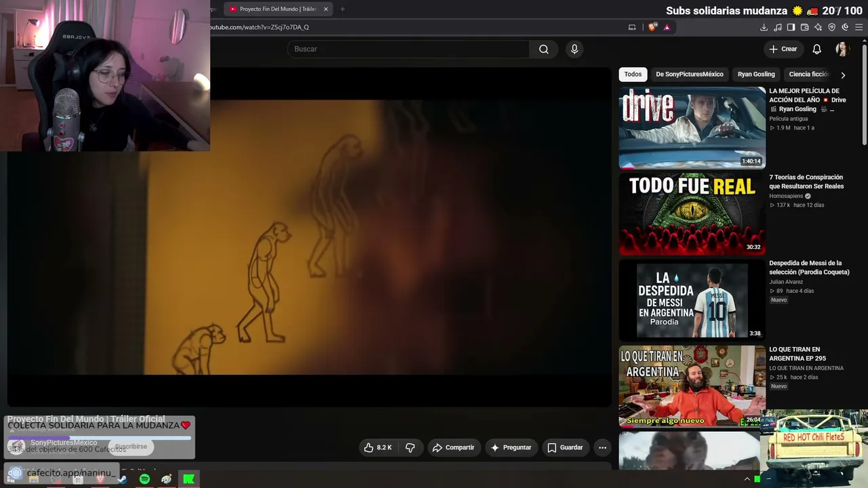Switch to the Proyecto Fin Del Mundo browser tab
Screen dimensions: 868x488
pyautogui.click(x=278, y=9)
